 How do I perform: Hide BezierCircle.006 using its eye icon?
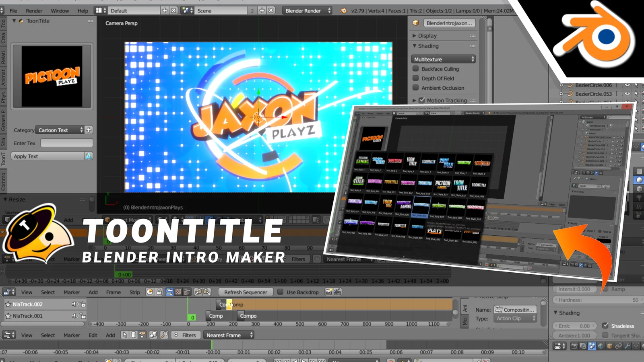point(627,85)
